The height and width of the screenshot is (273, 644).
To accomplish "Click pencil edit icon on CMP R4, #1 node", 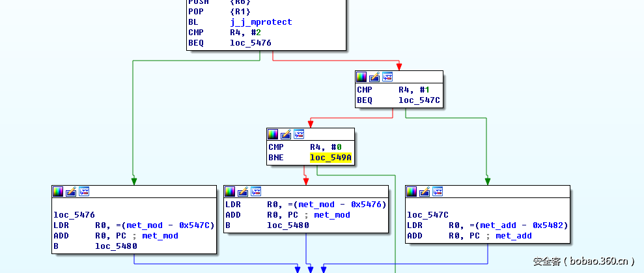I will [x=374, y=77].
